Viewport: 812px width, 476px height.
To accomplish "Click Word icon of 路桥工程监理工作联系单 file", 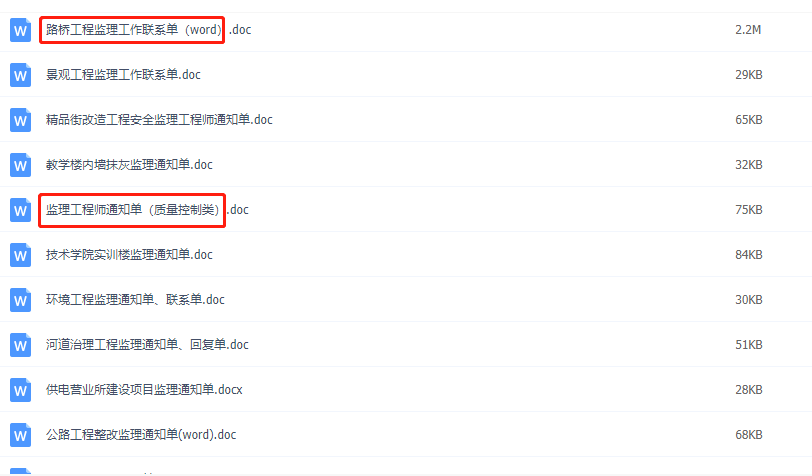I will coord(20,30).
